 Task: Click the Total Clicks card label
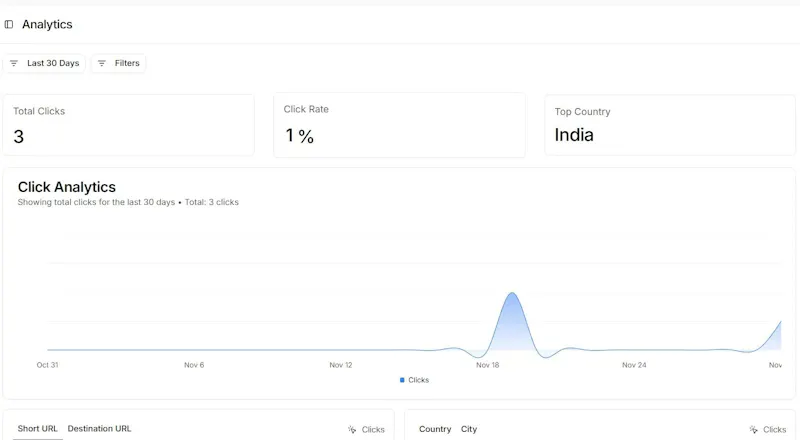[39, 111]
